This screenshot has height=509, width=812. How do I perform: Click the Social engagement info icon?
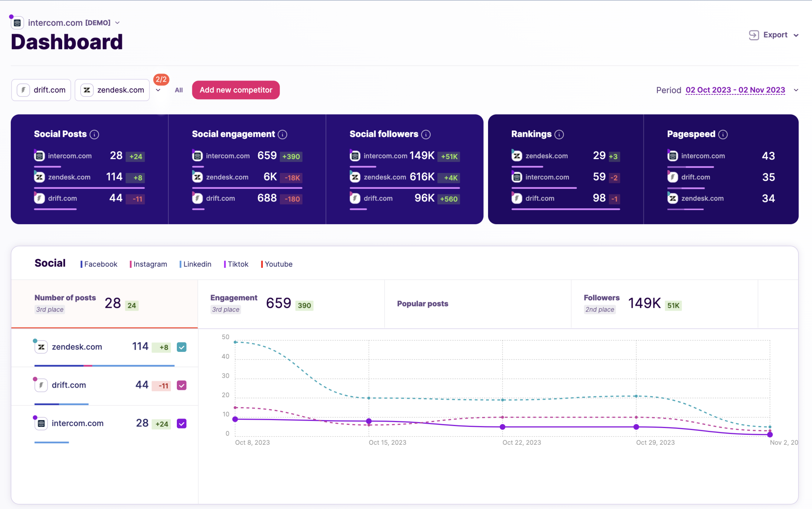tap(282, 134)
